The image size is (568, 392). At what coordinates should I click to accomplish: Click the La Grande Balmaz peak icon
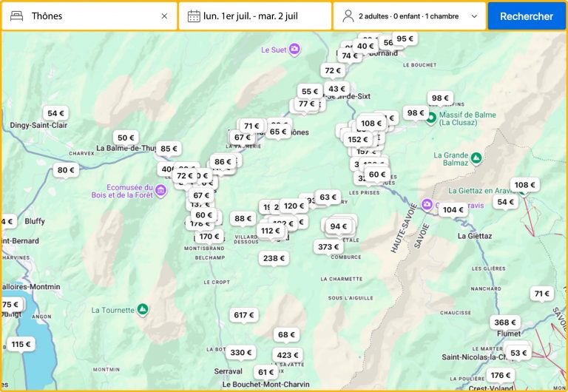[476, 158]
